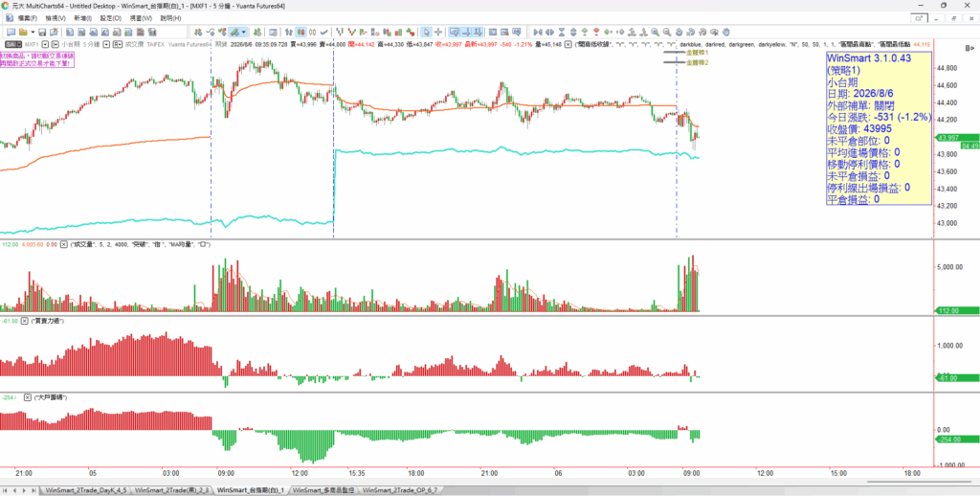
Task: Switch to the WinSmart_2Trade_OP_6_7 tab
Action: [x=400, y=490]
